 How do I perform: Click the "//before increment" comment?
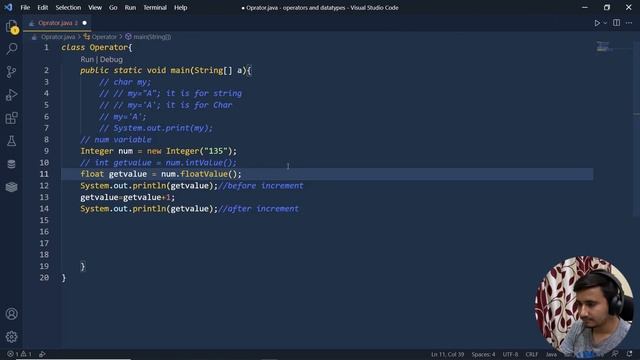[261, 186]
